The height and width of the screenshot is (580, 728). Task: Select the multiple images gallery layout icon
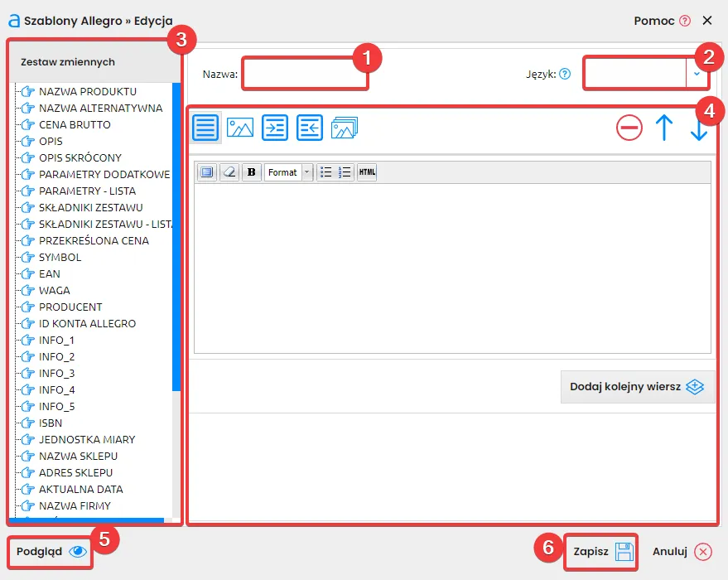(345, 128)
